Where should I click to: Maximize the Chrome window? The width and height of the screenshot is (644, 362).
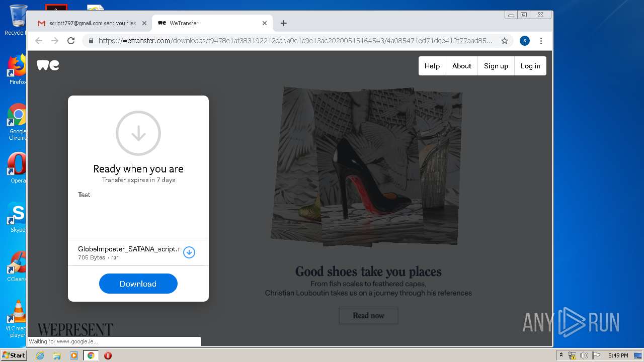(524, 15)
